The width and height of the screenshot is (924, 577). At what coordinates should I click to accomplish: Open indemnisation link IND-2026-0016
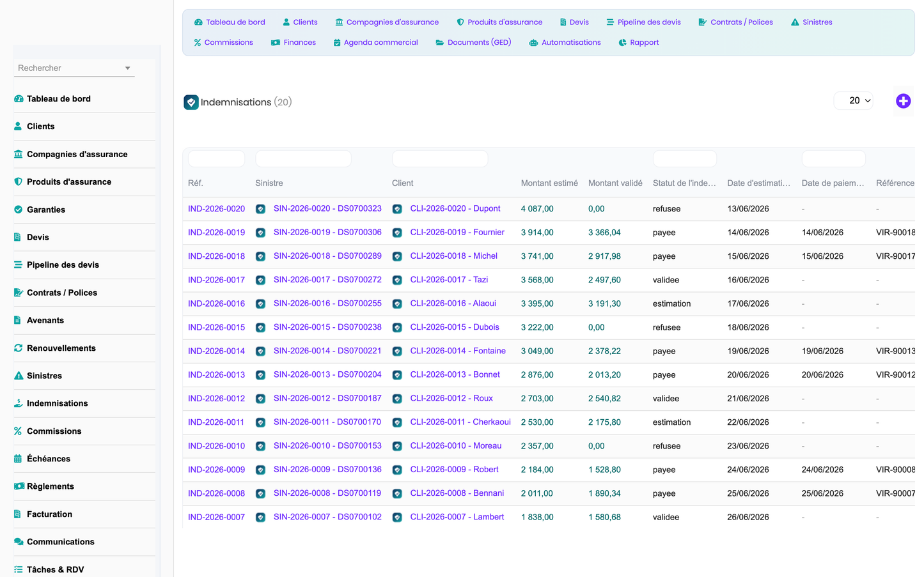pos(216,304)
